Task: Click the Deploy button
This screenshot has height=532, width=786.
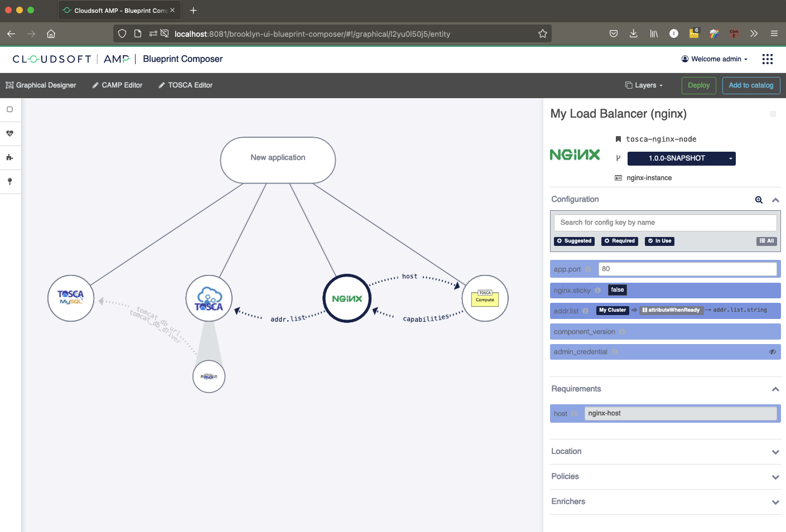Action: [698, 85]
